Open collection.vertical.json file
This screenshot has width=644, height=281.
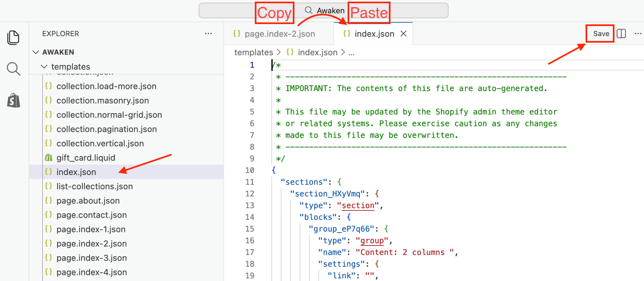pyautogui.click(x=100, y=144)
